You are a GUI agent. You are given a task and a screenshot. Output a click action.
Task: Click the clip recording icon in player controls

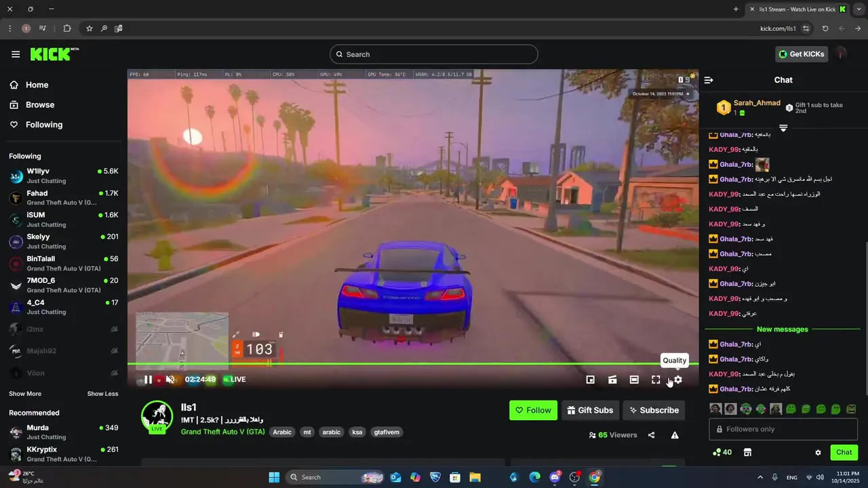612,380
